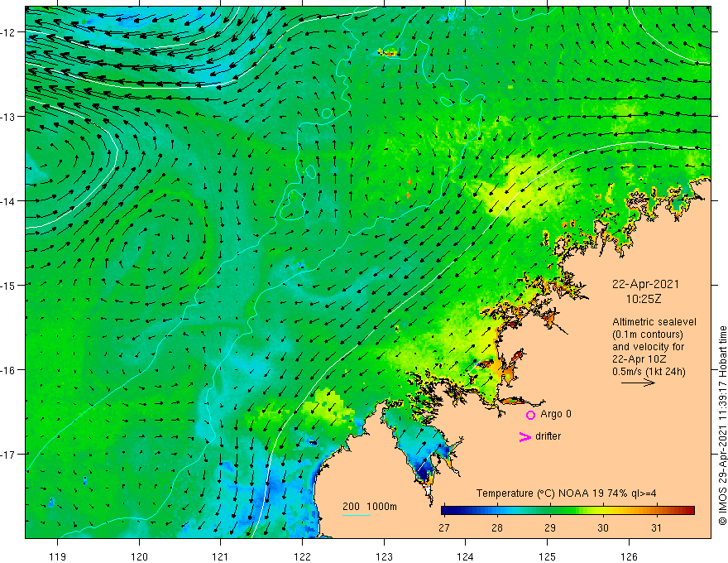Click the longitude axis label 124

coord(466,556)
